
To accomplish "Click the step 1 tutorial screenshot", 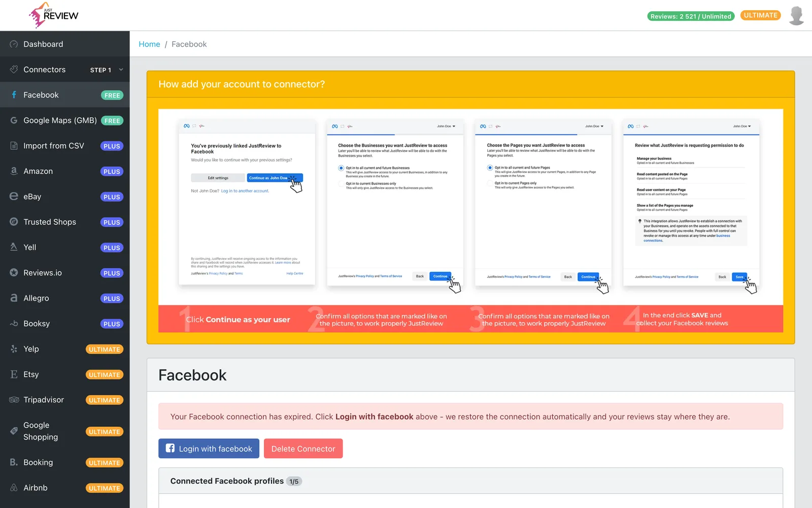I will (247, 202).
